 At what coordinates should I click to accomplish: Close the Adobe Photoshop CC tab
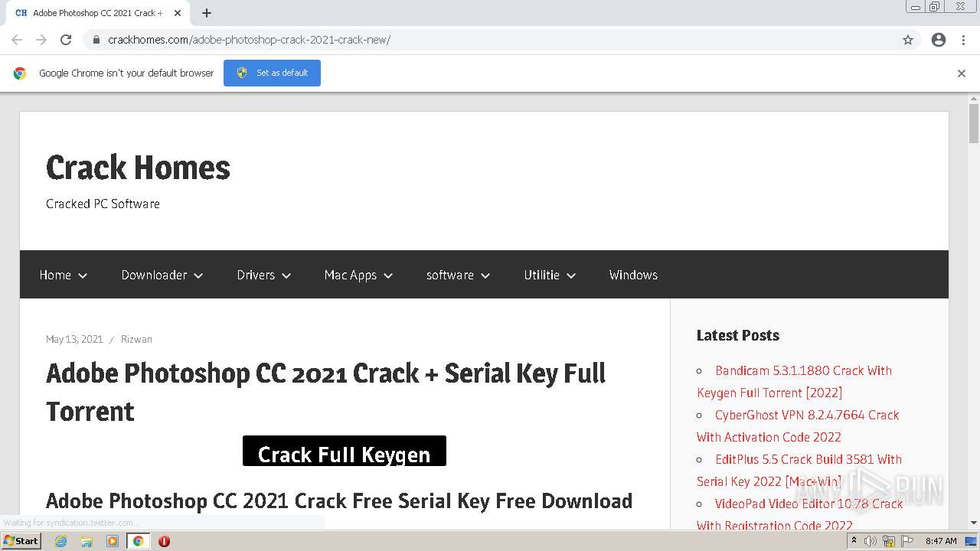[178, 13]
